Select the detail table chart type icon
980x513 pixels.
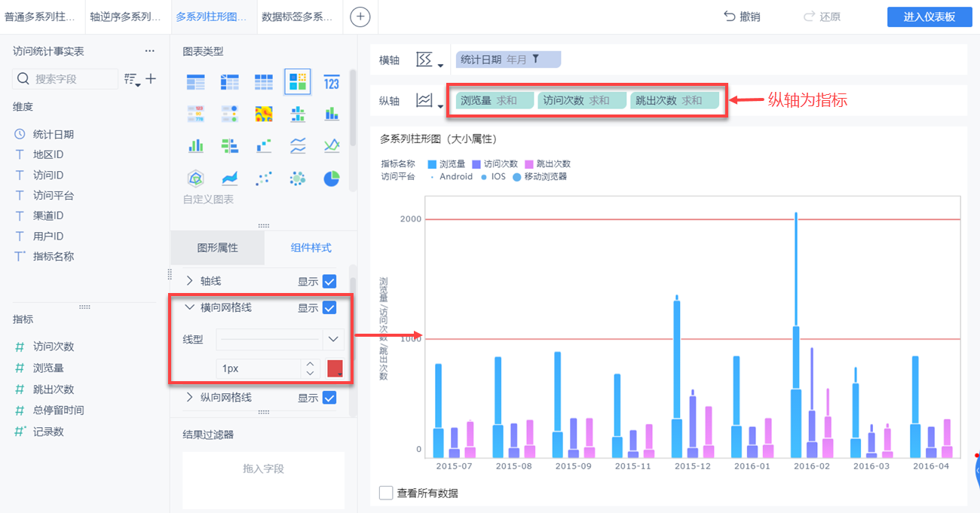point(264,81)
